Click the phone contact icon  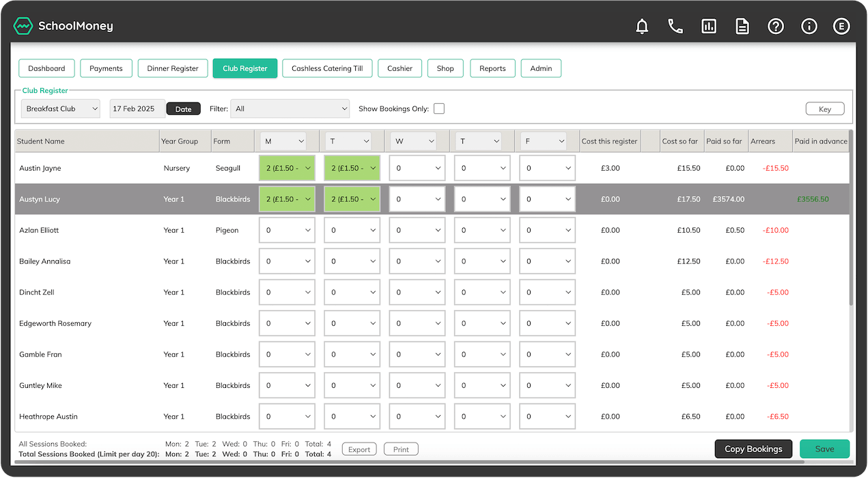[675, 27]
